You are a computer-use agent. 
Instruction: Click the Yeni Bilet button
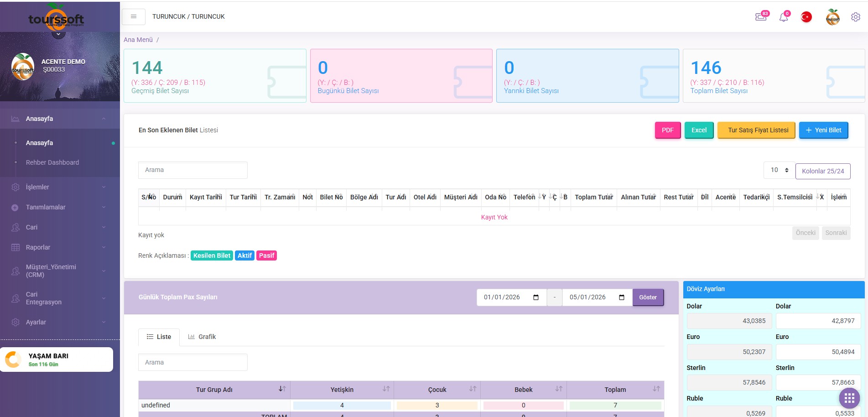(x=823, y=130)
